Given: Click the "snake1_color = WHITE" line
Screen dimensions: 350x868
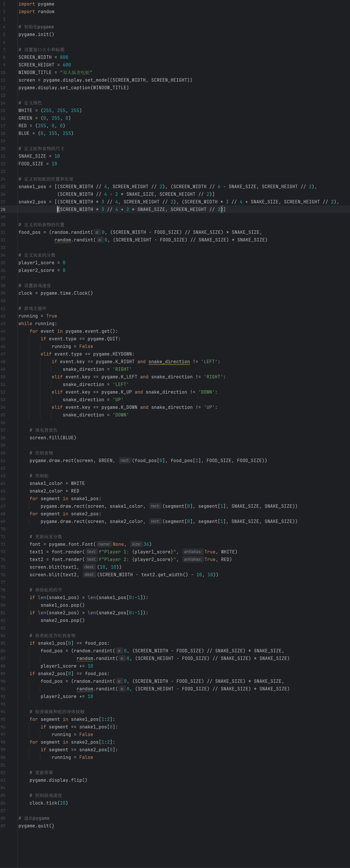Looking at the screenshot, I should [x=57, y=484].
